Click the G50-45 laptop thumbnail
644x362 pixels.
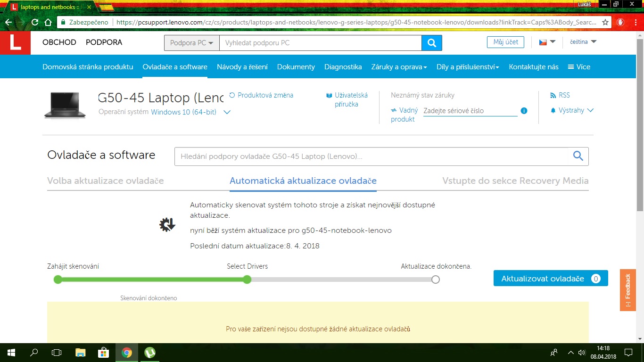(65, 105)
